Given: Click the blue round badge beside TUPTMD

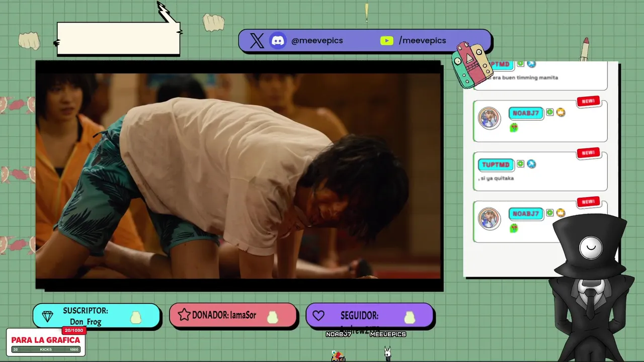Looking at the screenshot, I should 531,164.
